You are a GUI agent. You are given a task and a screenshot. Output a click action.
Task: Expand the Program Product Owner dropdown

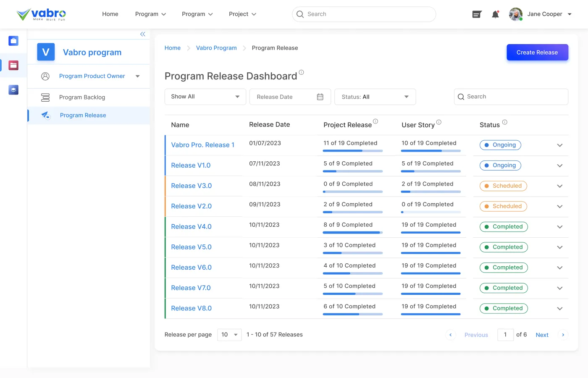tap(137, 76)
